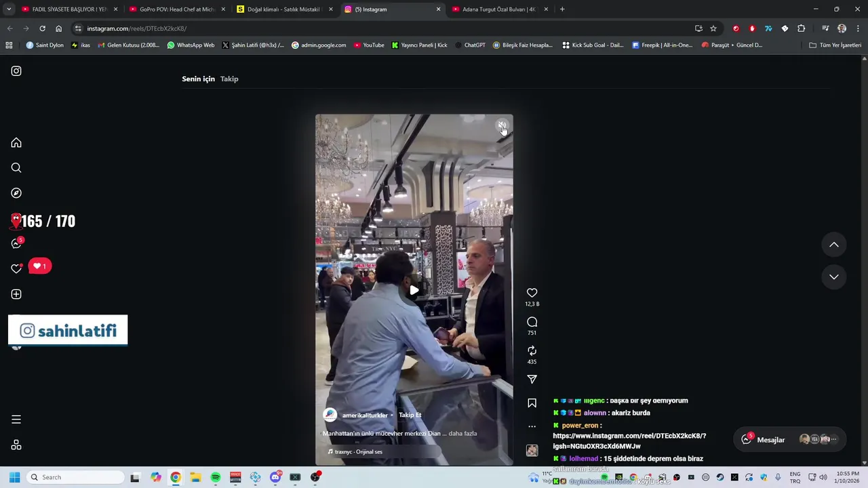The image size is (868, 488).
Task: Close the Instagram browser tab
Action: pyautogui.click(x=438, y=9)
